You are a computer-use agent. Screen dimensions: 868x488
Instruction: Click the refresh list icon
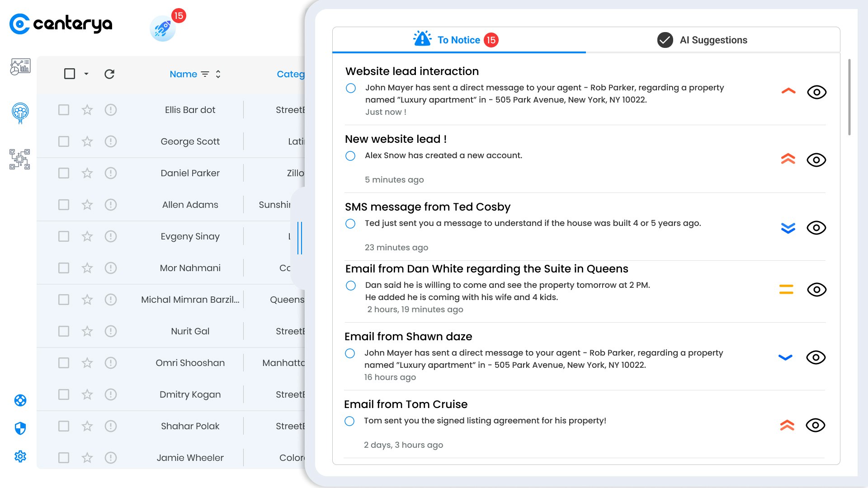[109, 74]
